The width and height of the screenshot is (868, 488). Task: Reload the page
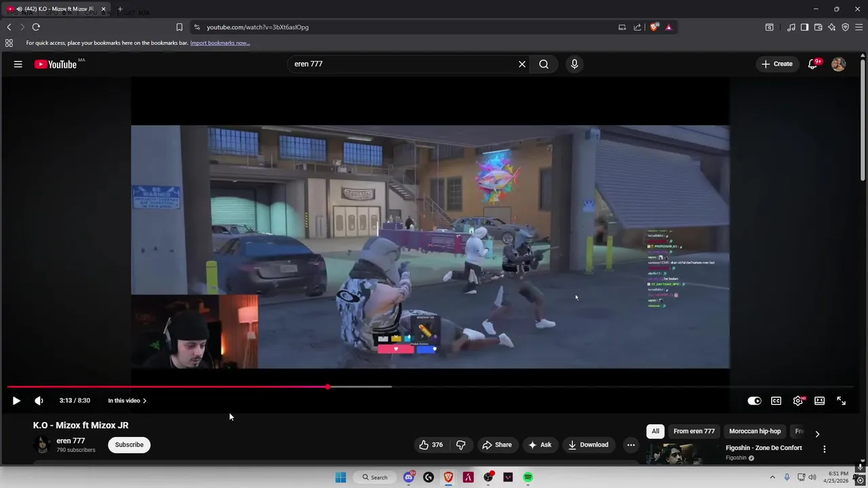pos(36,27)
